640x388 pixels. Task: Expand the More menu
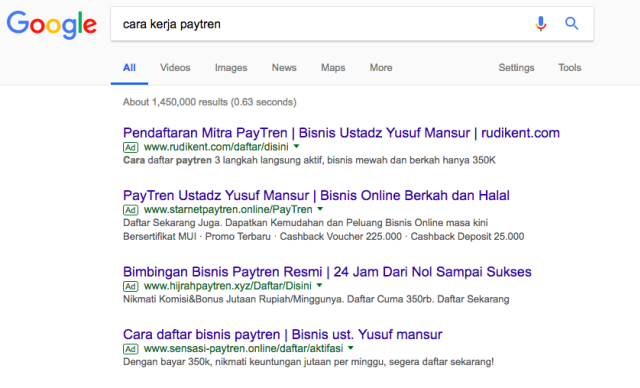pyautogui.click(x=381, y=68)
